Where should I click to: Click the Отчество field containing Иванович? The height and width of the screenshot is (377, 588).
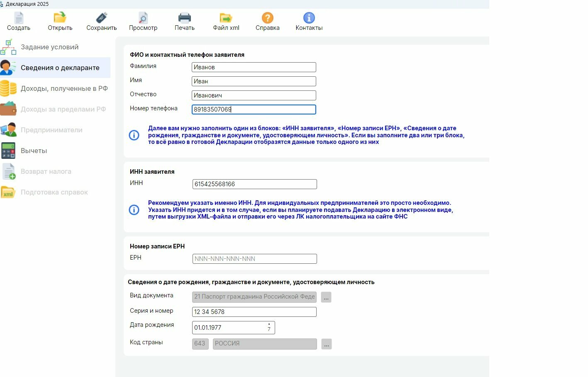point(254,95)
